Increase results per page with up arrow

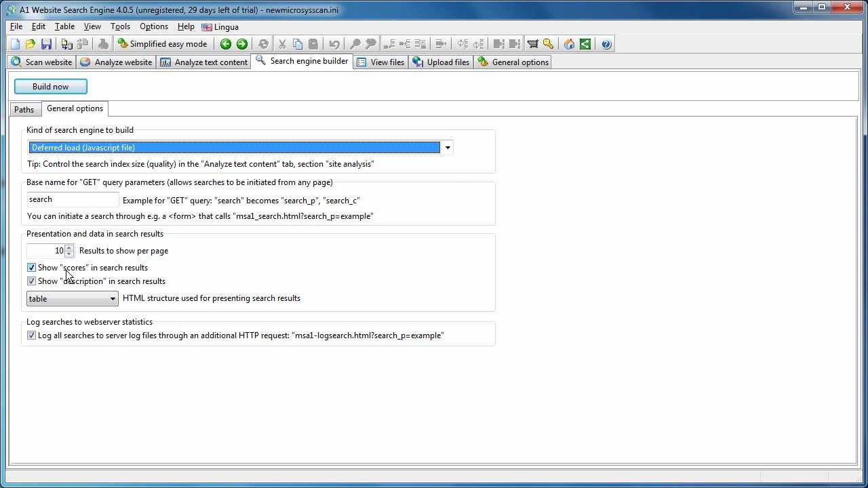point(69,247)
